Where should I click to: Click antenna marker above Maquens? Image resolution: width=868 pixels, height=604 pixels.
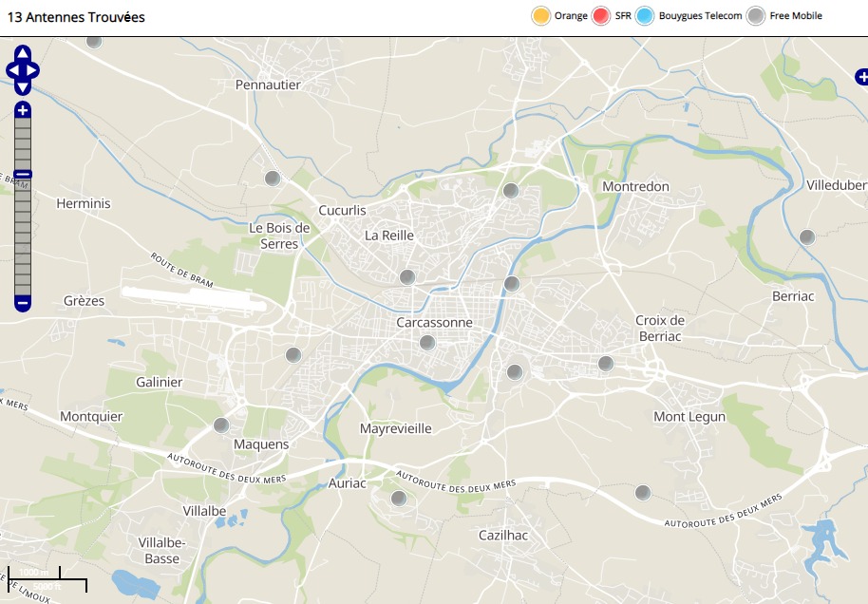click(221, 425)
